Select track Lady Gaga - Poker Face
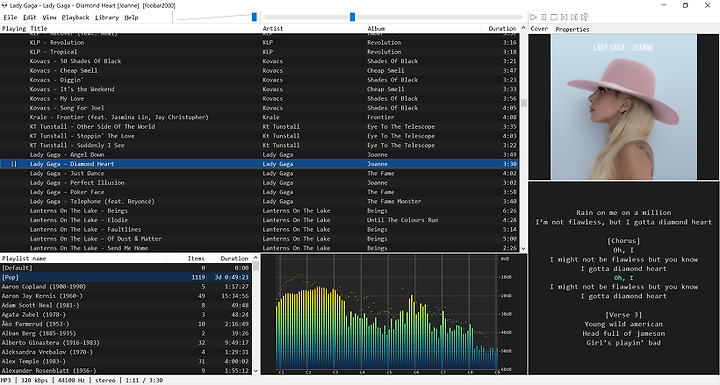This screenshot has height=385, width=720. [x=259, y=192]
